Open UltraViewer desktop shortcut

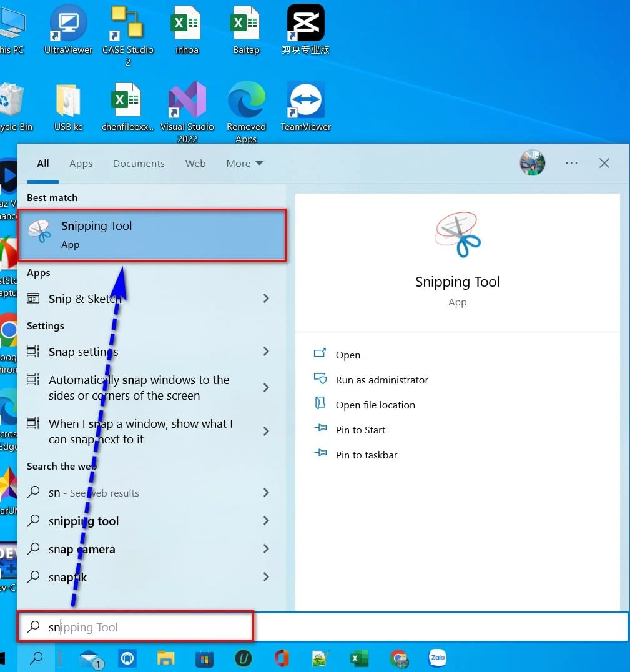(x=68, y=25)
